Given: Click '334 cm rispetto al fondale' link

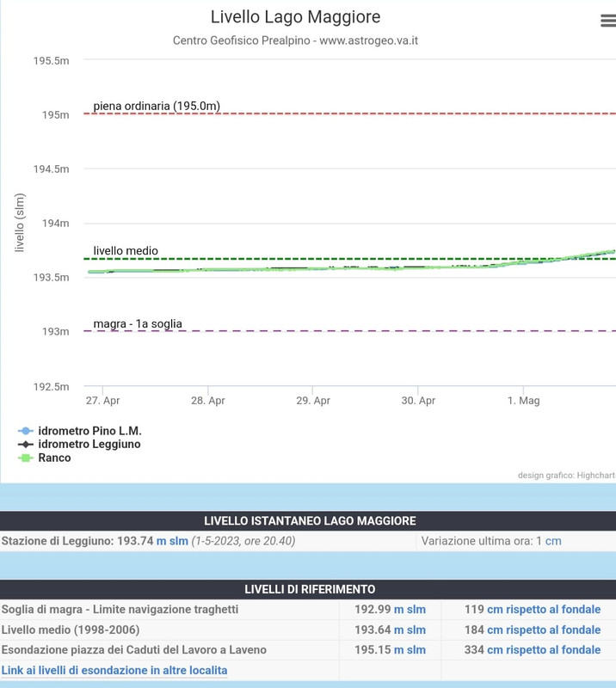Looking at the screenshot, I should [533, 650].
